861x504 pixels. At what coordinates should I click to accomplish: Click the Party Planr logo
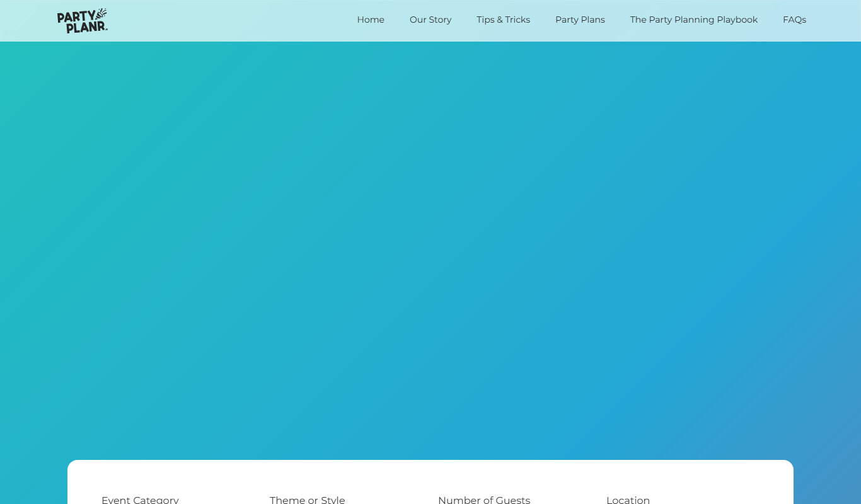[83, 21]
